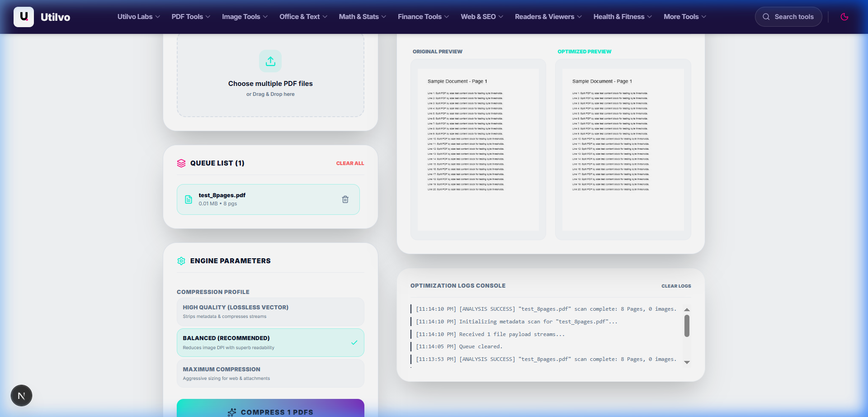Click the Compress 1 PDFs button

(270, 408)
